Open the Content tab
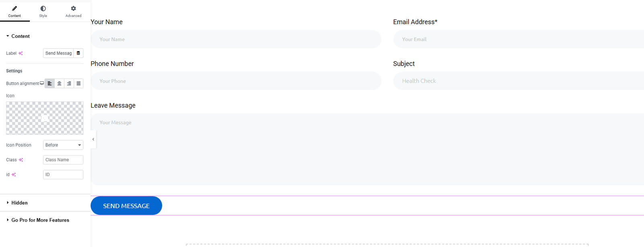Viewport: 644px width, 247px height. (14, 11)
